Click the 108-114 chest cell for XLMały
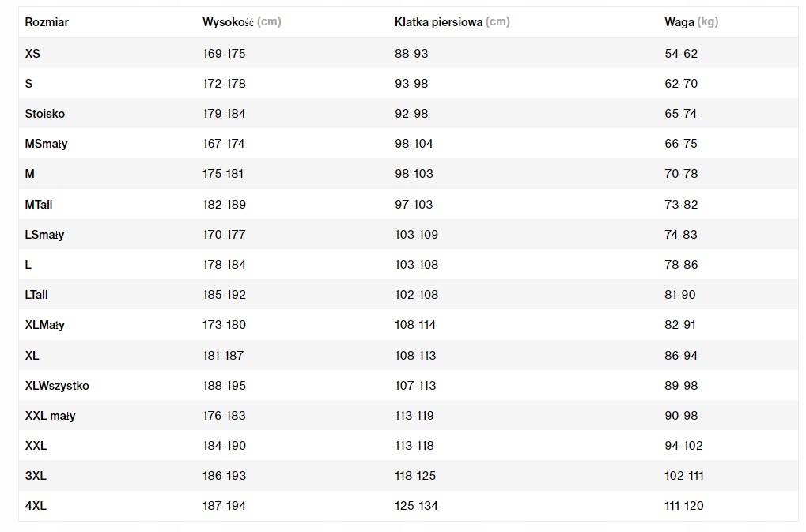Viewport: 806px width, 532px height. click(416, 325)
